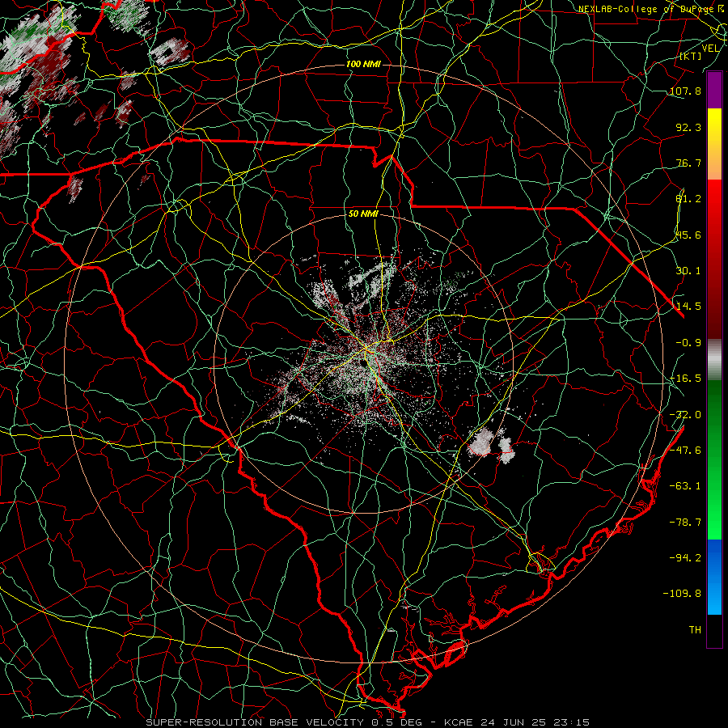Click the 76.7 velocity scale value

[688, 163]
